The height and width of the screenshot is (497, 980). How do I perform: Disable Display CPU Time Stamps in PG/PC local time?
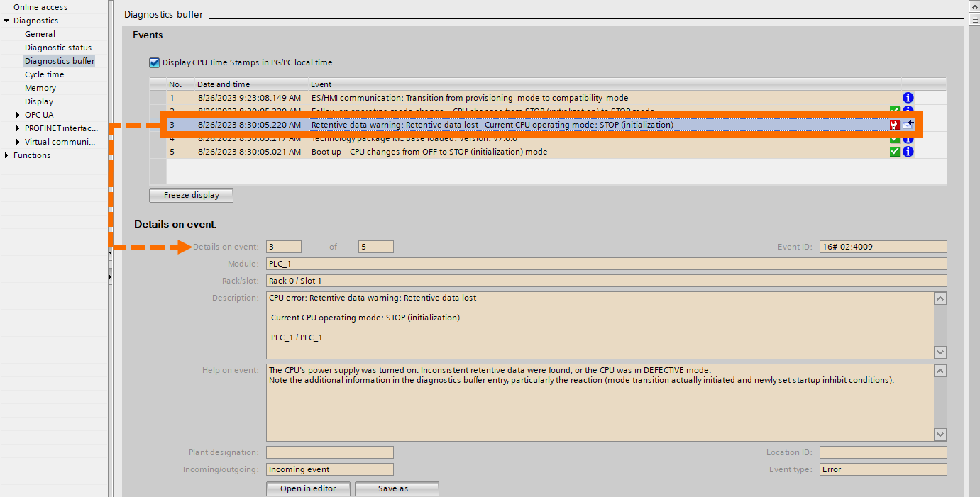(154, 62)
